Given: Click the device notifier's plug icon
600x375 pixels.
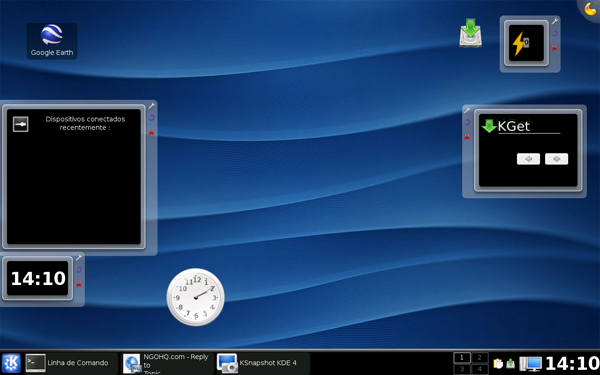Looking at the screenshot, I should pos(21,124).
